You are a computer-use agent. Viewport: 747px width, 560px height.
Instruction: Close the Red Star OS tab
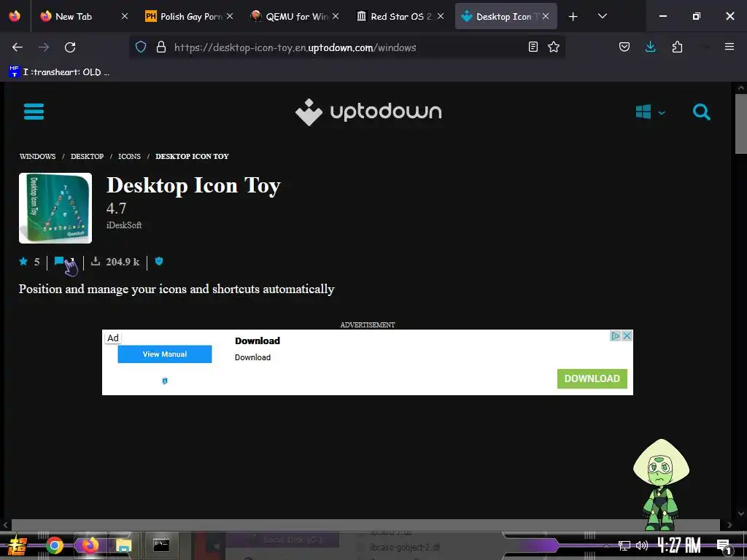441,16
